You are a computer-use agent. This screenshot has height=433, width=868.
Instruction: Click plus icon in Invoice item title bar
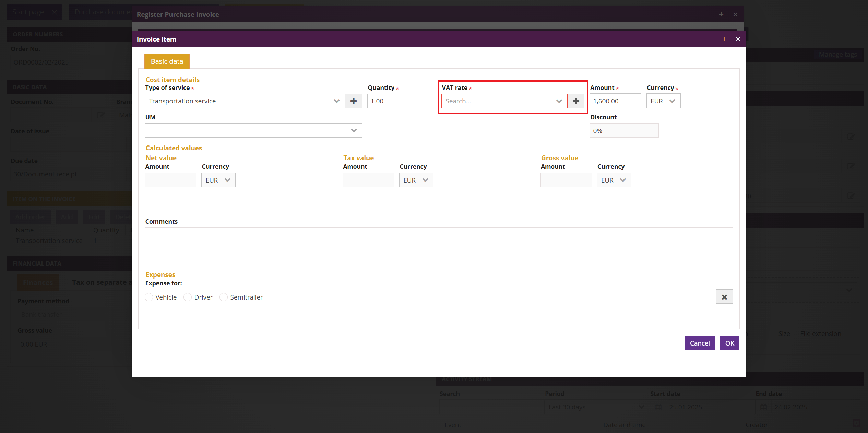pos(724,39)
